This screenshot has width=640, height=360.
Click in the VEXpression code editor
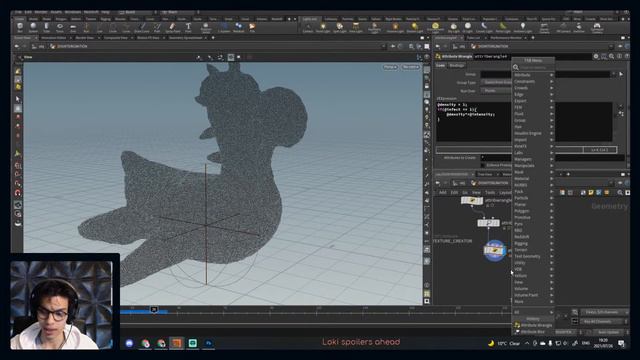524,122
